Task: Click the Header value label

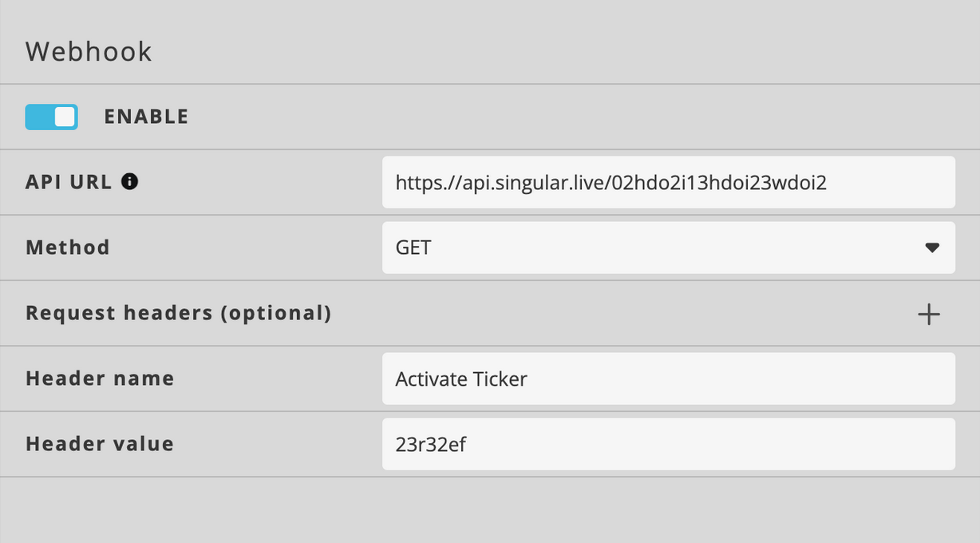Action: (100, 444)
